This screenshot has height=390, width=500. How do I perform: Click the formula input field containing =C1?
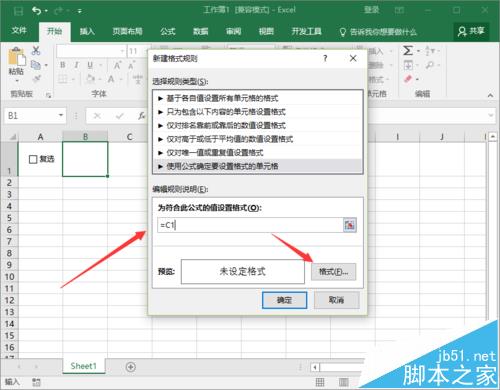click(x=250, y=225)
